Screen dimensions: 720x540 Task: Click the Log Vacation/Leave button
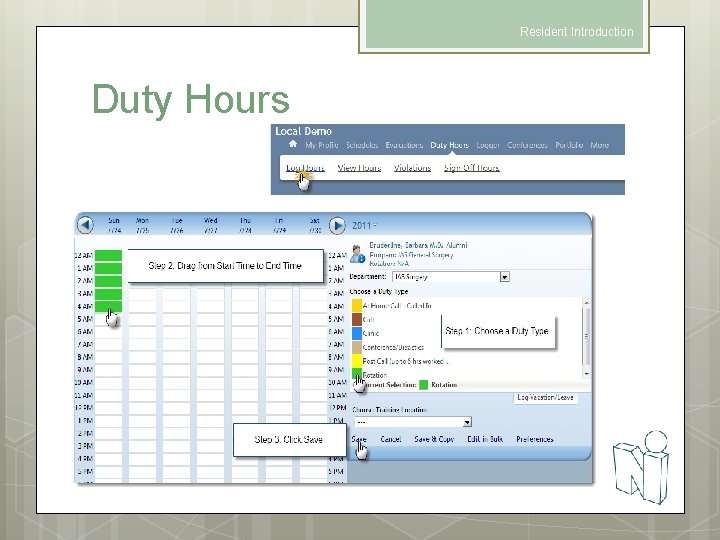tap(545, 398)
